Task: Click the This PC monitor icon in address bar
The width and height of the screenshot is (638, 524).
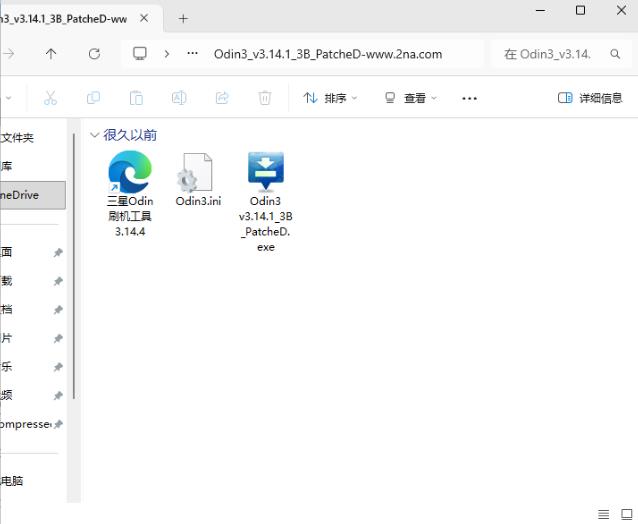Action: click(140, 54)
